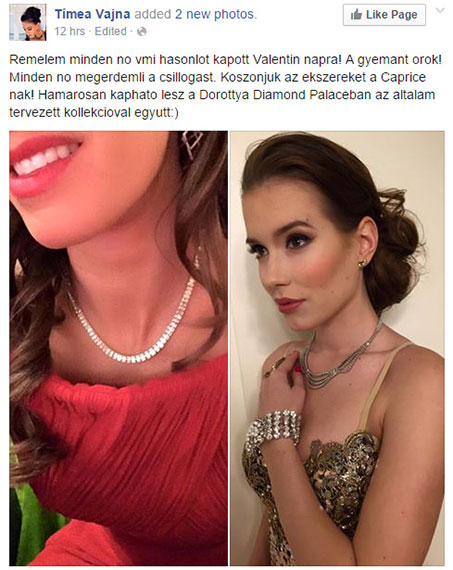The image size is (453, 570).
Task: Click the layered necklace in the right photo
Action: [x=340, y=358]
